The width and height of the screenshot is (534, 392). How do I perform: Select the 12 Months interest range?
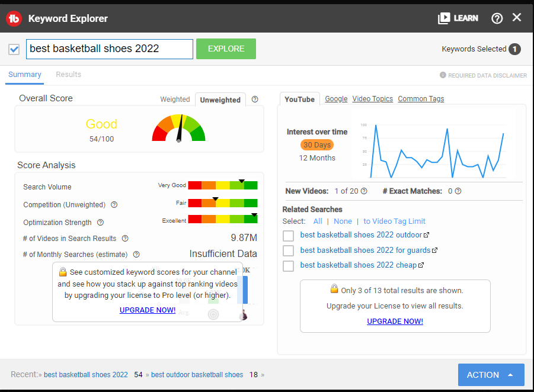point(317,158)
